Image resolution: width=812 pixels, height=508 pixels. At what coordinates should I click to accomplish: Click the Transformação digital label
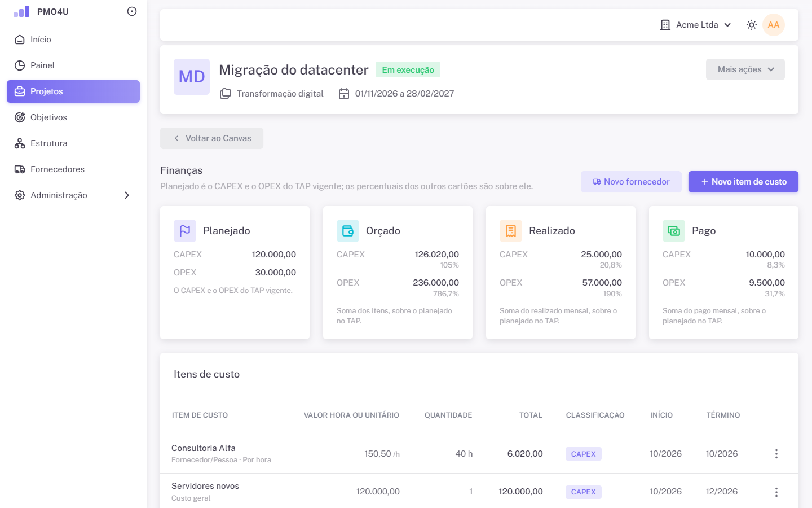point(280,94)
